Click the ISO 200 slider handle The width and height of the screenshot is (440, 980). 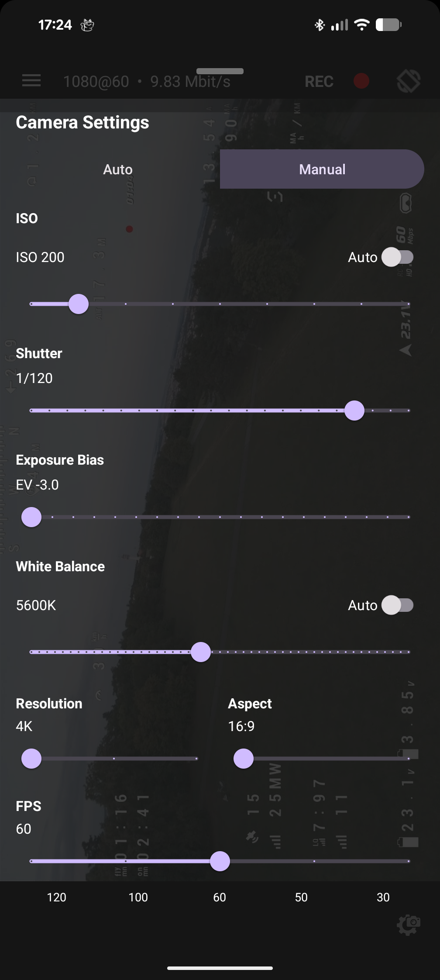(79, 304)
